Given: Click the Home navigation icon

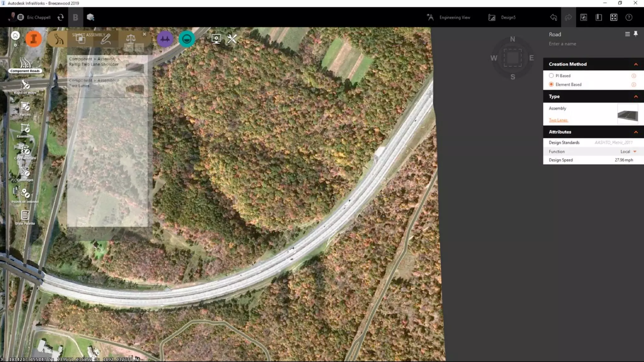Looking at the screenshot, I should (15, 36).
